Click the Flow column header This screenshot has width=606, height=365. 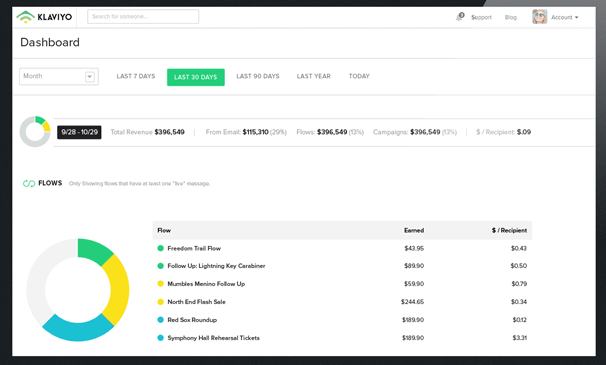click(164, 230)
